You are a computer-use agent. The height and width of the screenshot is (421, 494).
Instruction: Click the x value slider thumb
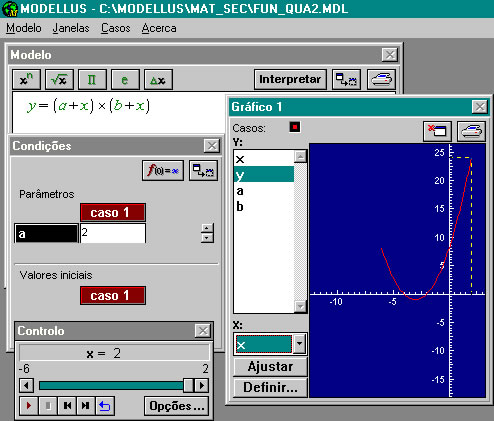(188, 386)
